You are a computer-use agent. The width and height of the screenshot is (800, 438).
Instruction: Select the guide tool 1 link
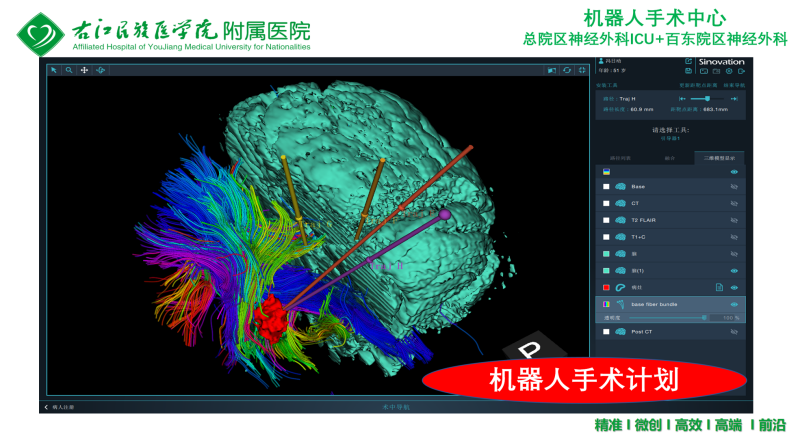670,138
